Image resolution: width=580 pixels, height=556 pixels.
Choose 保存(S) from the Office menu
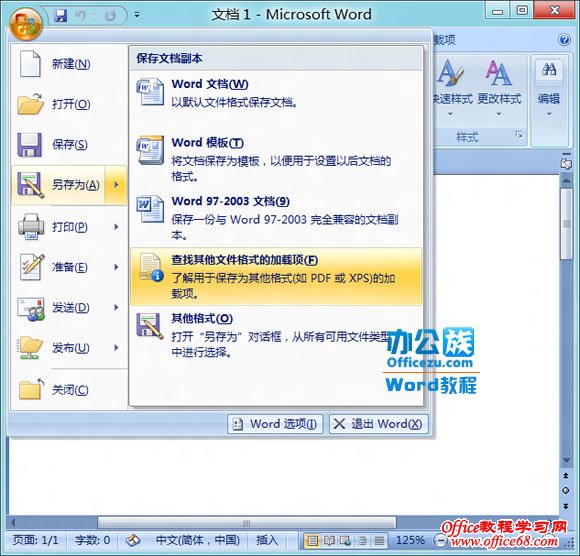69,144
